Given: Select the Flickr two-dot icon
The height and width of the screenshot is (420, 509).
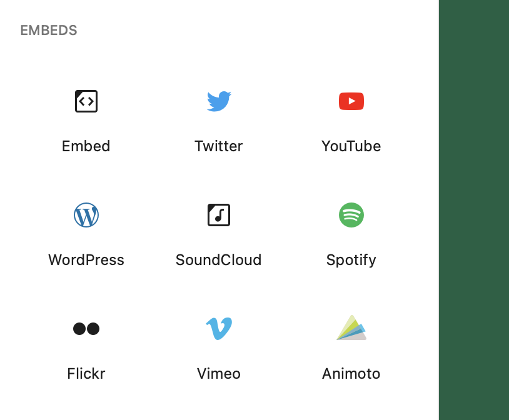Looking at the screenshot, I should pos(86,329).
